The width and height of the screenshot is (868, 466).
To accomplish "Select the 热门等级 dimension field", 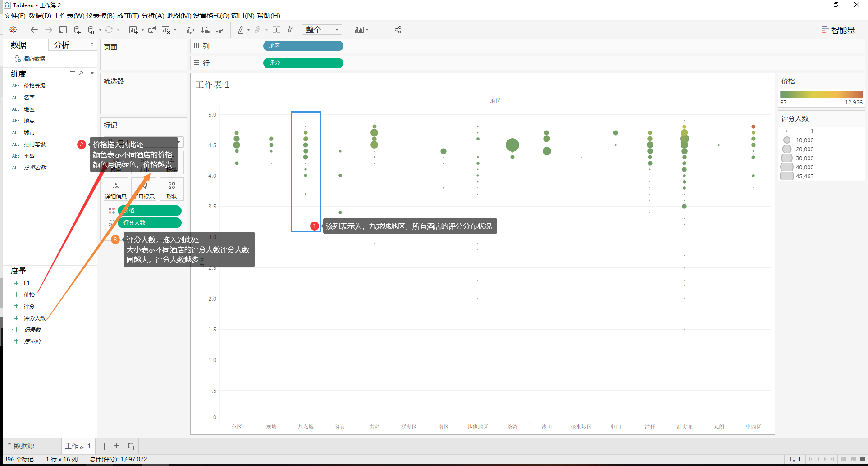I will (x=35, y=144).
